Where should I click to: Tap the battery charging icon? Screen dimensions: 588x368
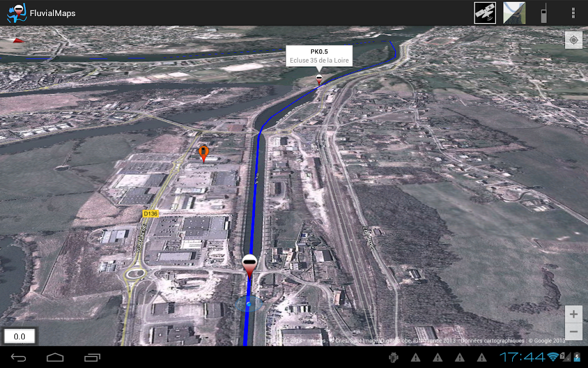click(577, 357)
